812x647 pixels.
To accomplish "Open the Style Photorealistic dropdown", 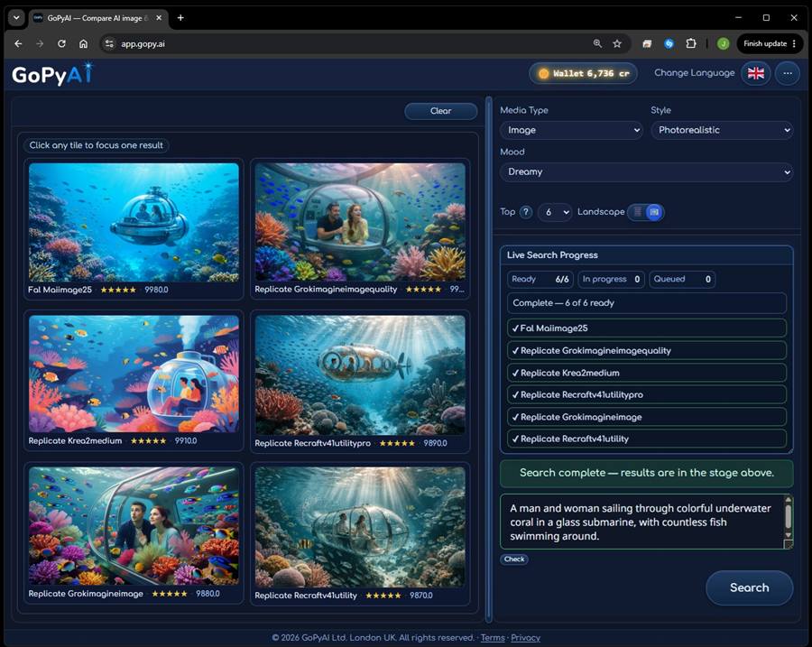I will pos(722,130).
